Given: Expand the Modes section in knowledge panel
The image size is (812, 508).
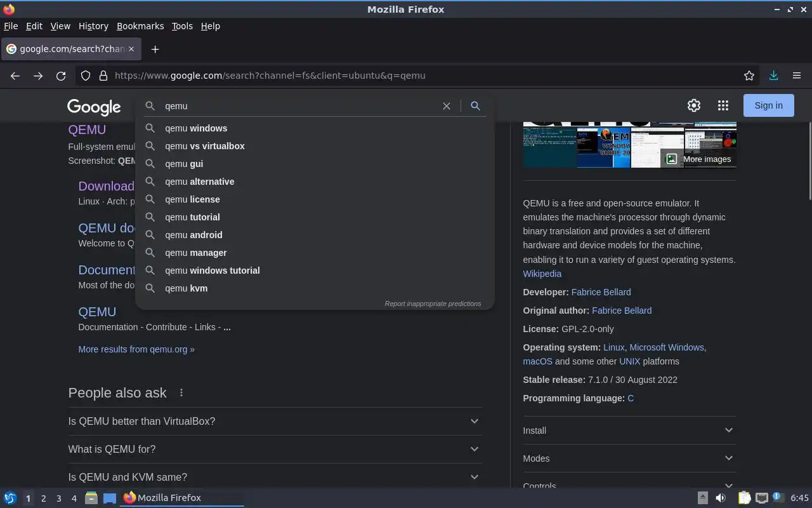Looking at the screenshot, I should point(629,458).
